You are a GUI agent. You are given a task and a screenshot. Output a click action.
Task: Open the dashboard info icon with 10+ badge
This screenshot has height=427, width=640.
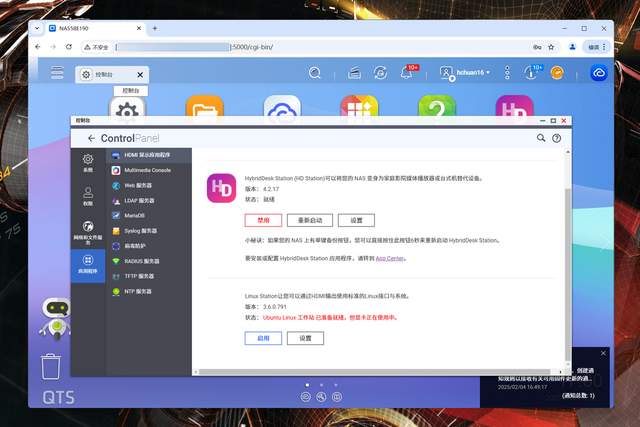(x=532, y=72)
